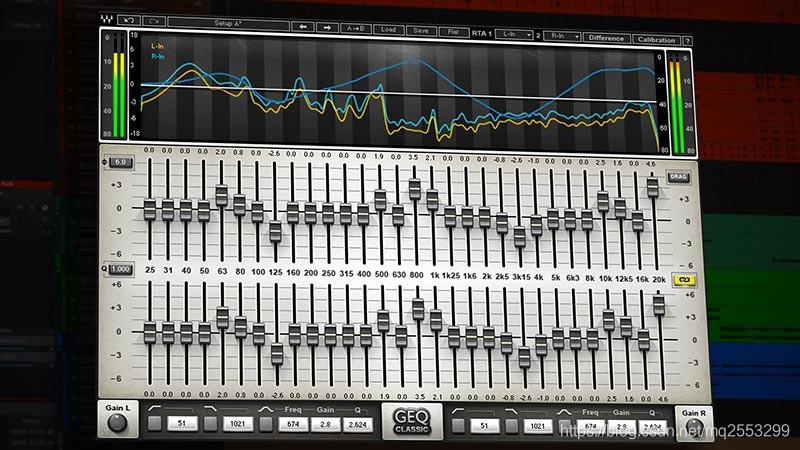Click the bottom row 800 Hz fader
Screen dimensions: 800x450
point(418,309)
